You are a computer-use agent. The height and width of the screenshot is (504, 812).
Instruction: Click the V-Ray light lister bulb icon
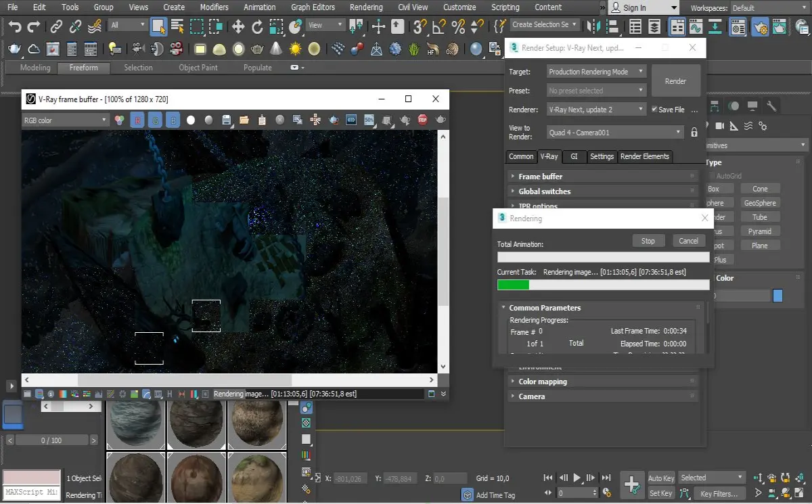tap(114, 49)
